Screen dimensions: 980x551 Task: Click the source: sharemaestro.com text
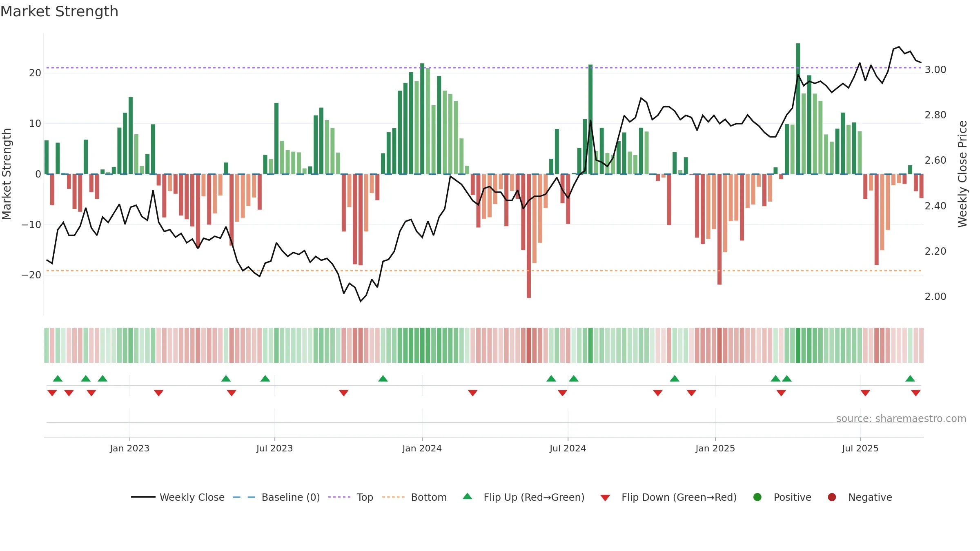point(901,419)
